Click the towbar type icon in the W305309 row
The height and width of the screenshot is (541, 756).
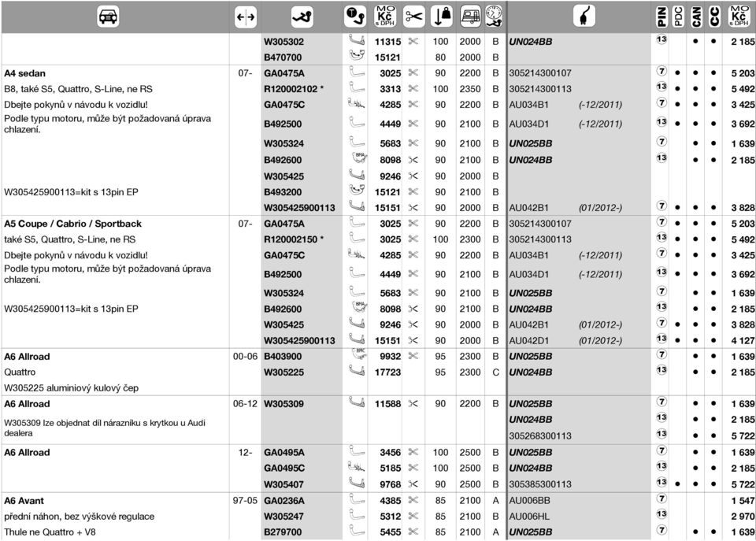coord(357,402)
